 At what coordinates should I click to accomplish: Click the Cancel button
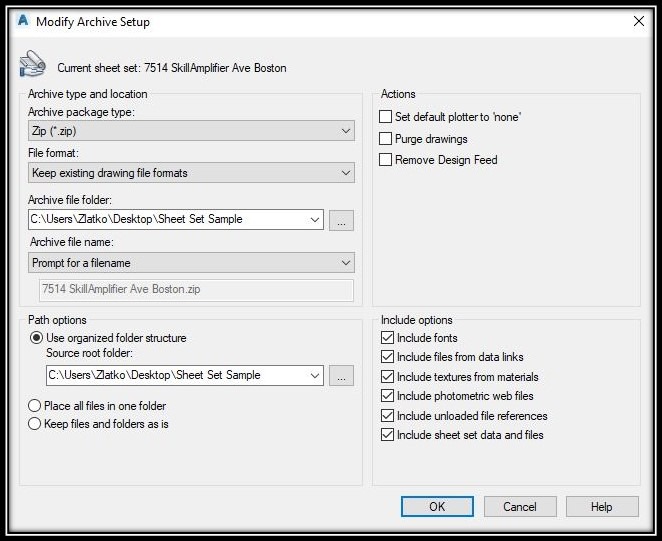[x=520, y=506]
